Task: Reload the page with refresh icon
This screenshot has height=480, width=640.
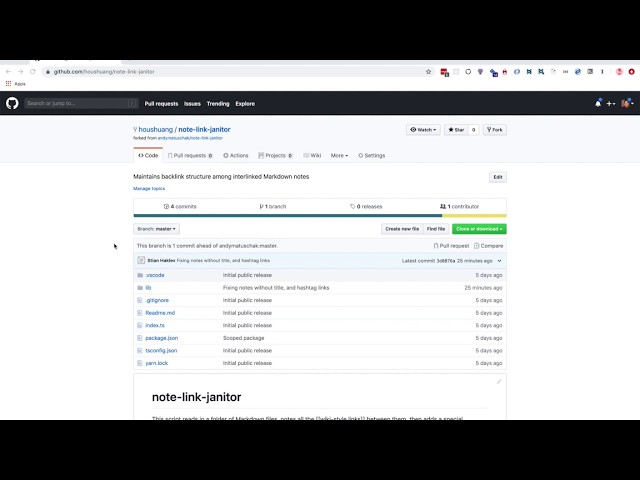Action: pos(33,71)
